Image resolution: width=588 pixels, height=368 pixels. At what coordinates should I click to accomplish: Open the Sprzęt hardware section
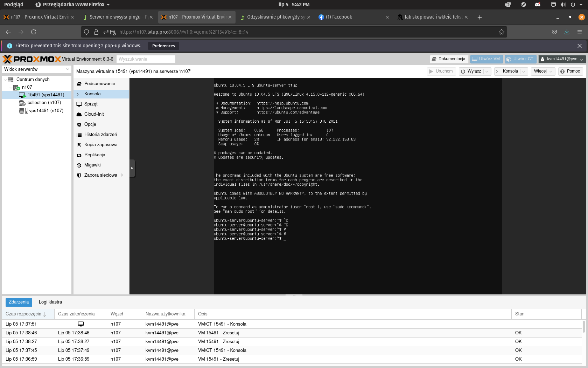tap(91, 104)
